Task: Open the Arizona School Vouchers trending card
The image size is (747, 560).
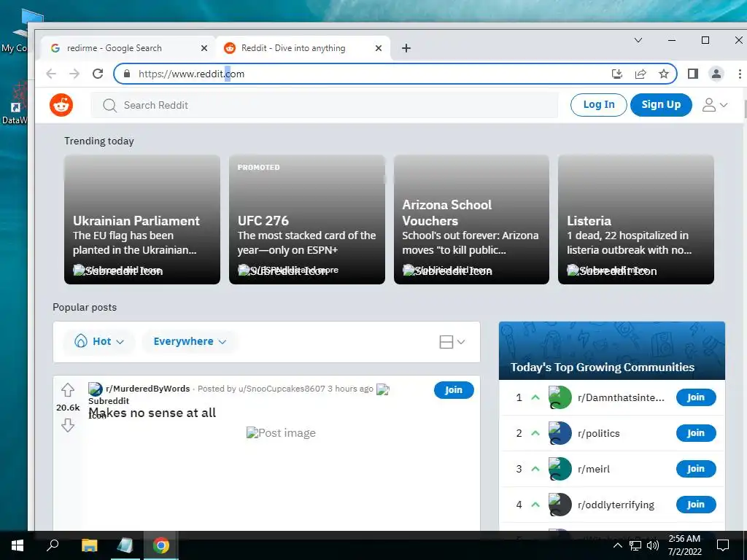Action: [x=471, y=219]
